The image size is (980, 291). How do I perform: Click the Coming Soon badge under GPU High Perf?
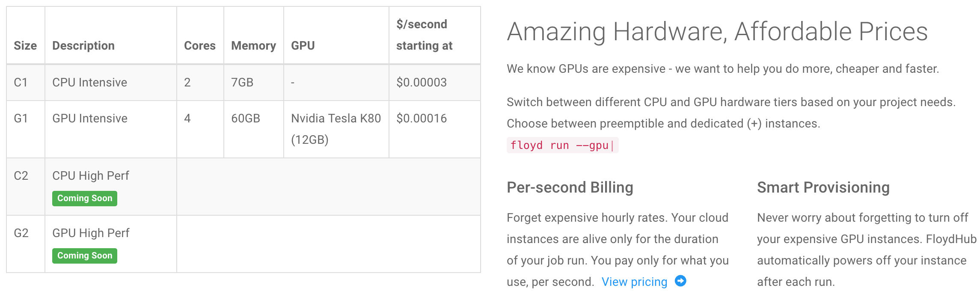point(85,256)
